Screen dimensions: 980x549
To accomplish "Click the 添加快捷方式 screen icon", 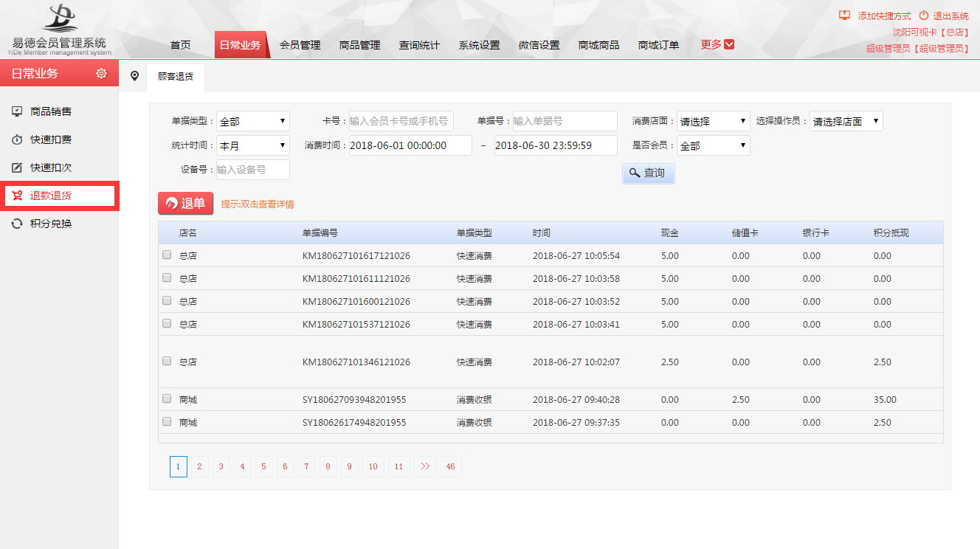I will click(x=845, y=15).
